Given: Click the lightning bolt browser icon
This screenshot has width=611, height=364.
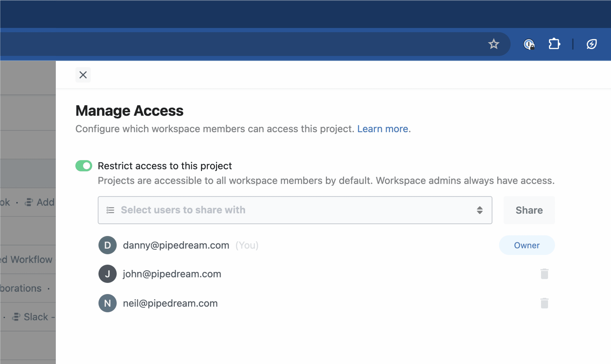Looking at the screenshot, I should tap(591, 44).
